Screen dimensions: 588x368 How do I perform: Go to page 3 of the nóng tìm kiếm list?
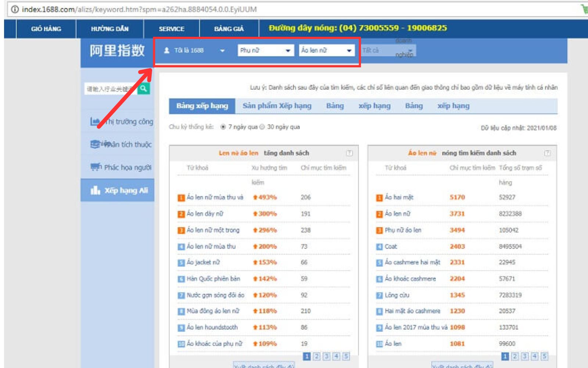tap(525, 356)
